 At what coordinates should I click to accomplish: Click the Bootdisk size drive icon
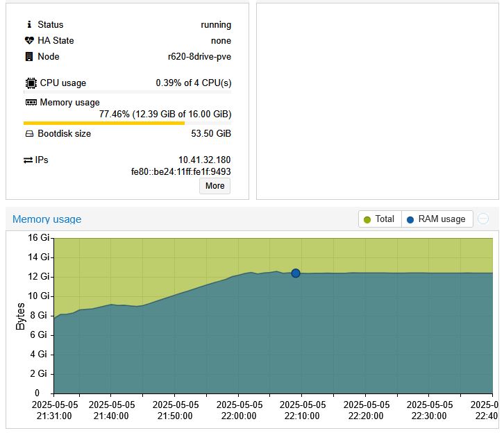[29, 133]
